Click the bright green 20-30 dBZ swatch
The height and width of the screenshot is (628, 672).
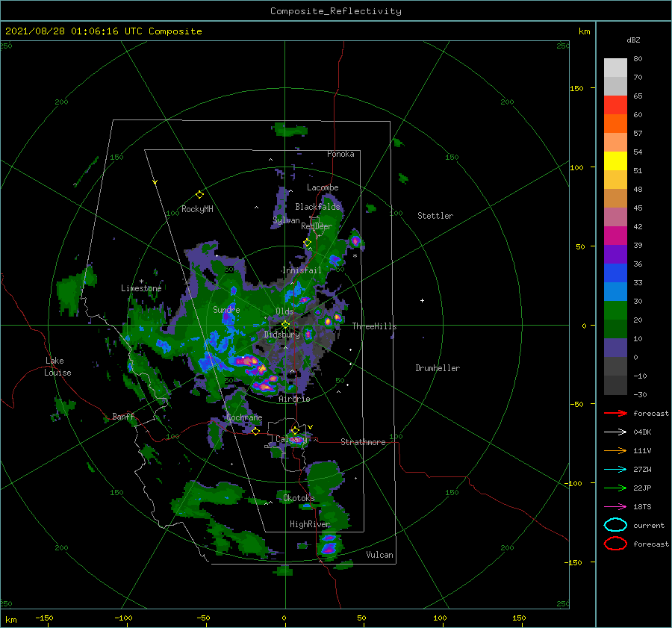[x=615, y=311]
